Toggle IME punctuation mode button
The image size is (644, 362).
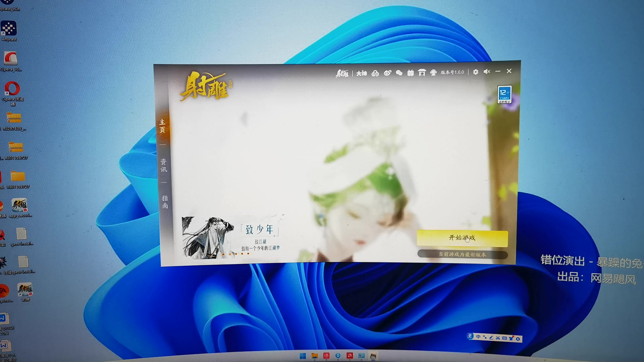(x=485, y=337)
